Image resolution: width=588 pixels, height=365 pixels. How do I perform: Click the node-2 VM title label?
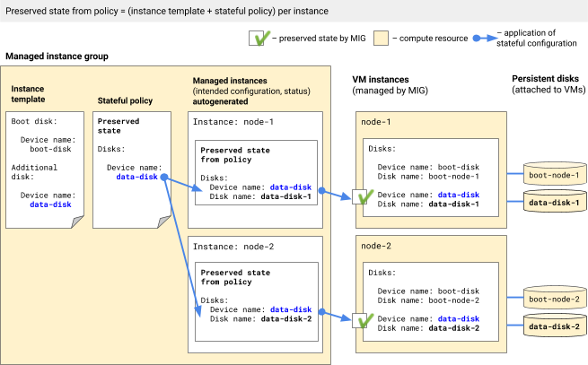(x=375, y=245)
